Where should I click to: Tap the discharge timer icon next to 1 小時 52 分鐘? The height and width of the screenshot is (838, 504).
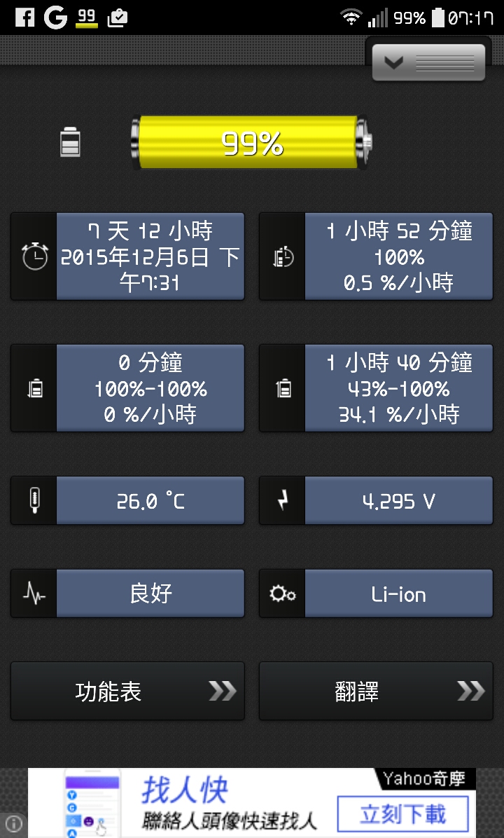(283, 256)
